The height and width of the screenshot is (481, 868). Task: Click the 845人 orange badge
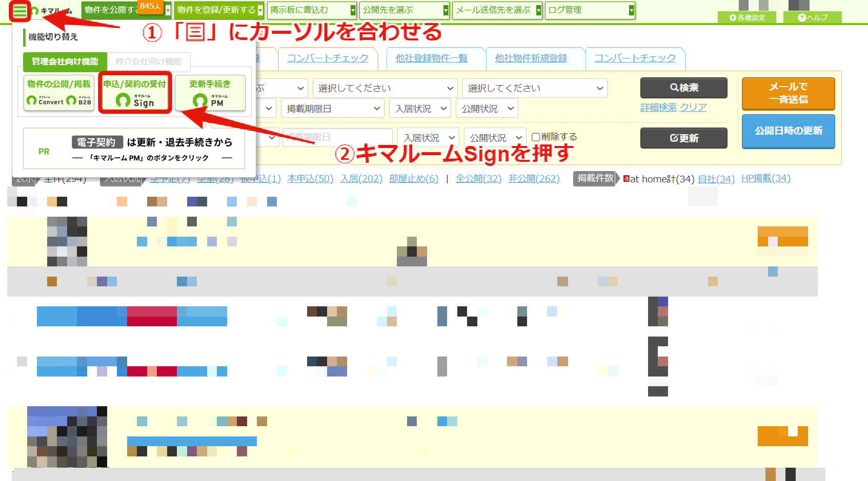tap(150, 6)
